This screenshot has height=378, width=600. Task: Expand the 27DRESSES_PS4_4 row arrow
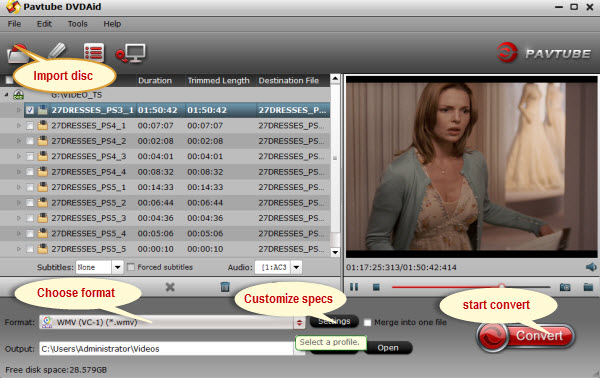click(x=18, y=172)
